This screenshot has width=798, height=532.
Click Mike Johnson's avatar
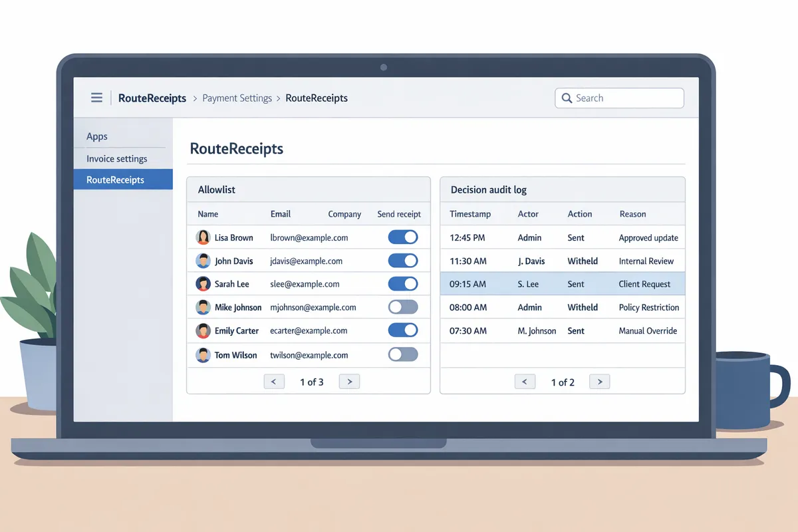203,307
